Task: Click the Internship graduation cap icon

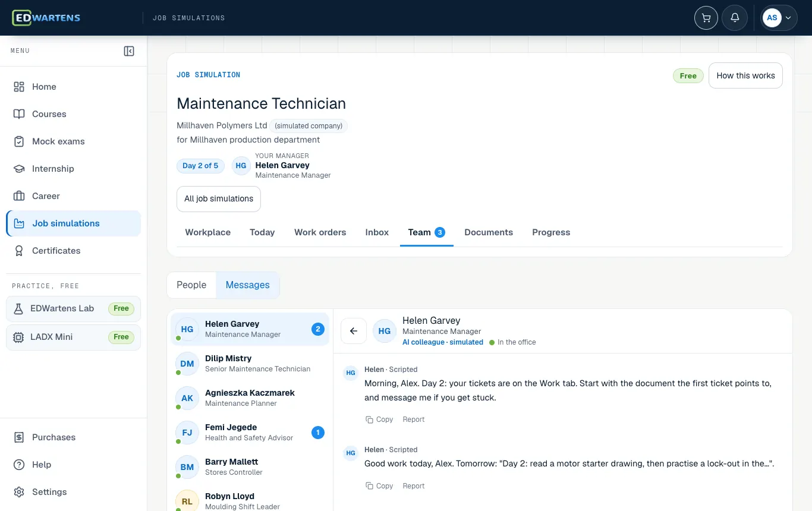Action: pyautogui.click(x=19, y=169)
